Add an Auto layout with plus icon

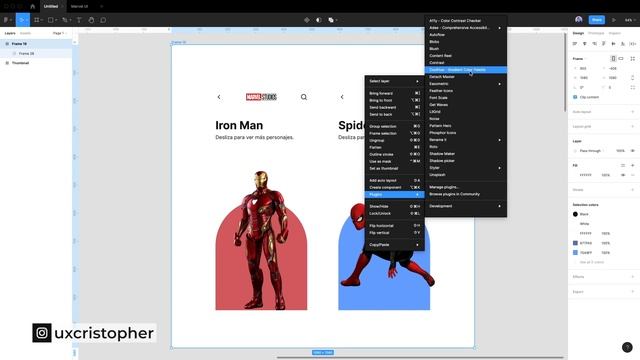[x=633, y=111]
